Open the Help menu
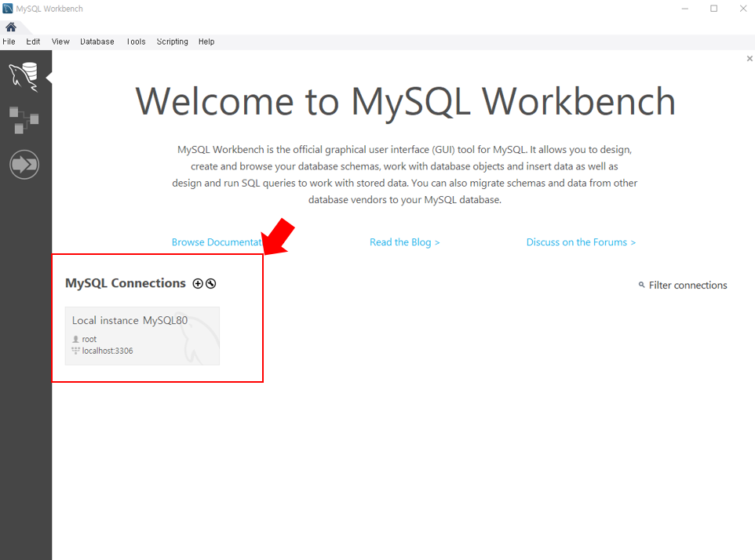 pyautogui.click(x=206, y=42)
